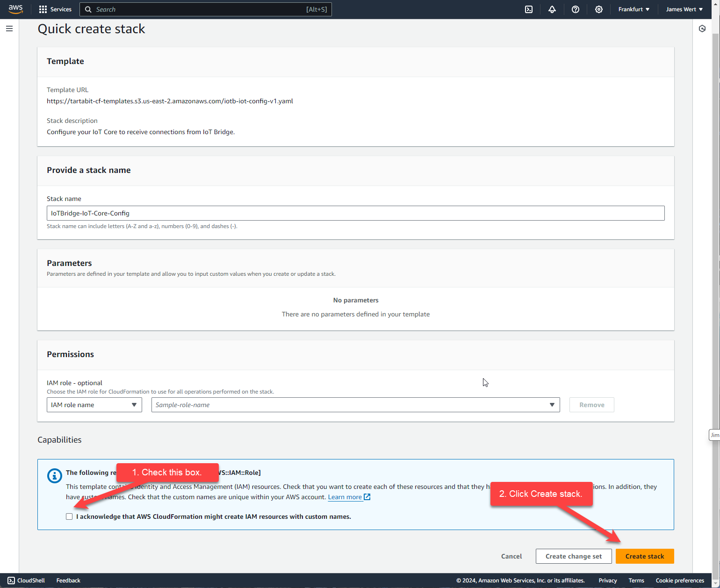Open Cookie preferences
720x588 pixels.
680,581
